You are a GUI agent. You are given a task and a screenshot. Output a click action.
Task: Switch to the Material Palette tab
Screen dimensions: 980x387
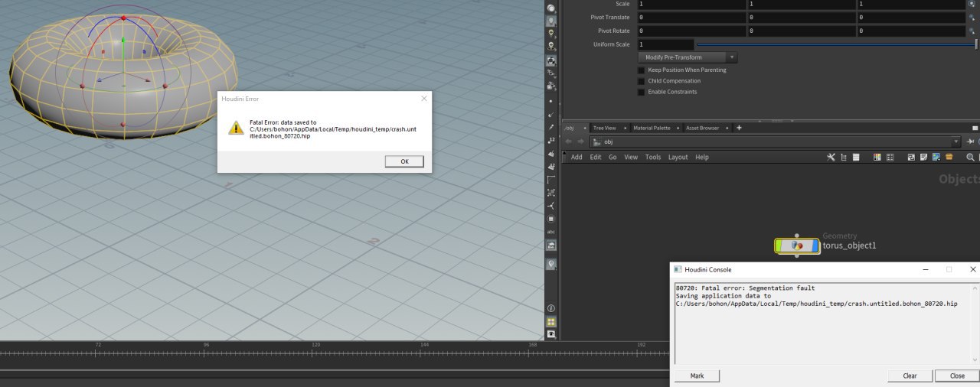tap(652, 128)
